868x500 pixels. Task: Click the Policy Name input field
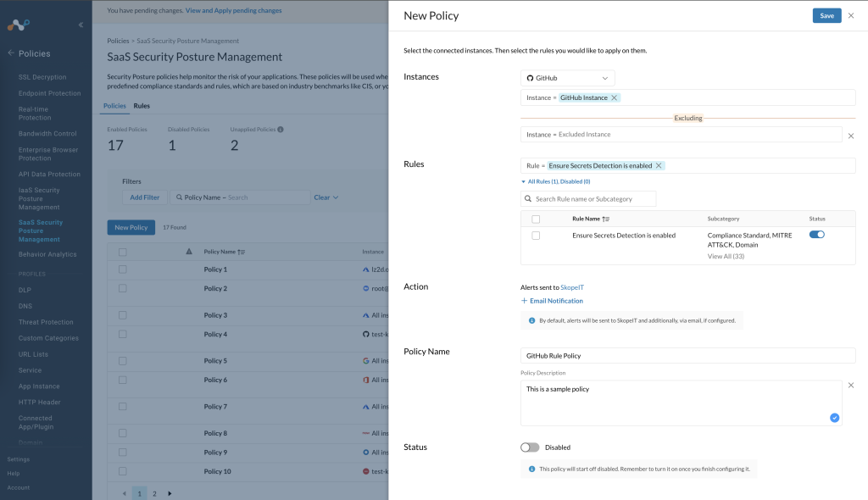pyautogui.click(x=688, y=355)
